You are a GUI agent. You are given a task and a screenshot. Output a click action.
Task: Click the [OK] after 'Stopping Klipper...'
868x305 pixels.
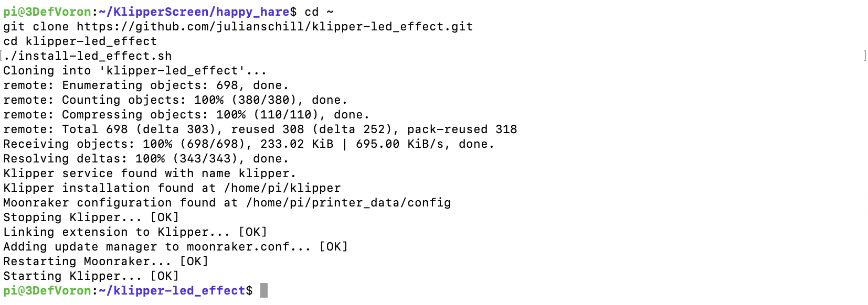[x=165, y=217]
